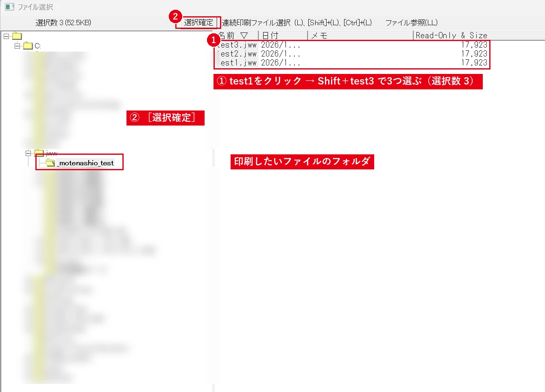Click the jww folder icon
545x392 pixels.
(39, 153)
